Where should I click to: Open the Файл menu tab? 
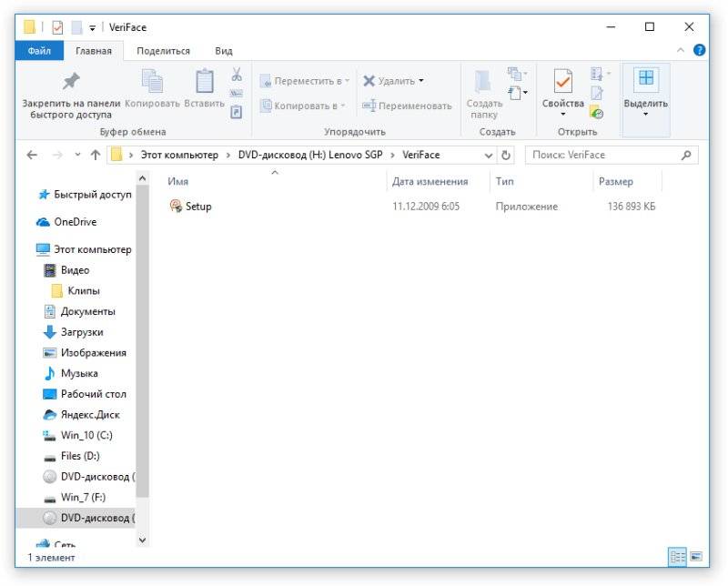click(39, 51)
